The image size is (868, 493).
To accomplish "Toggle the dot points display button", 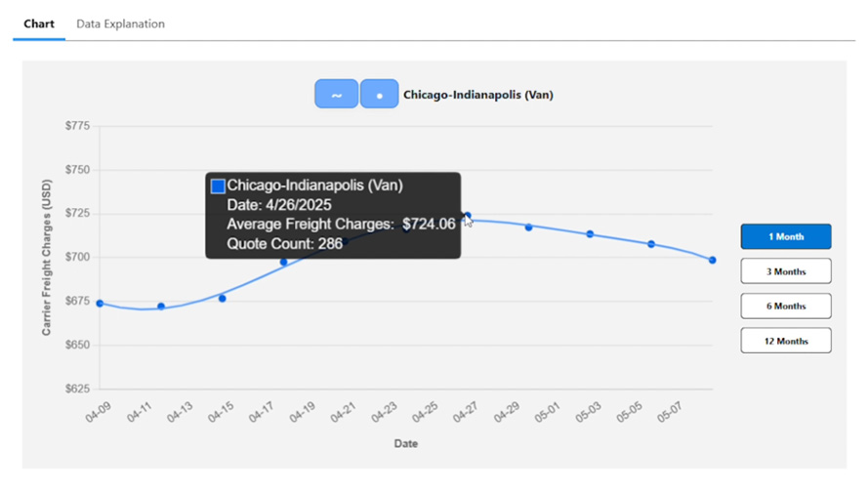I will [x=379, y=94].
